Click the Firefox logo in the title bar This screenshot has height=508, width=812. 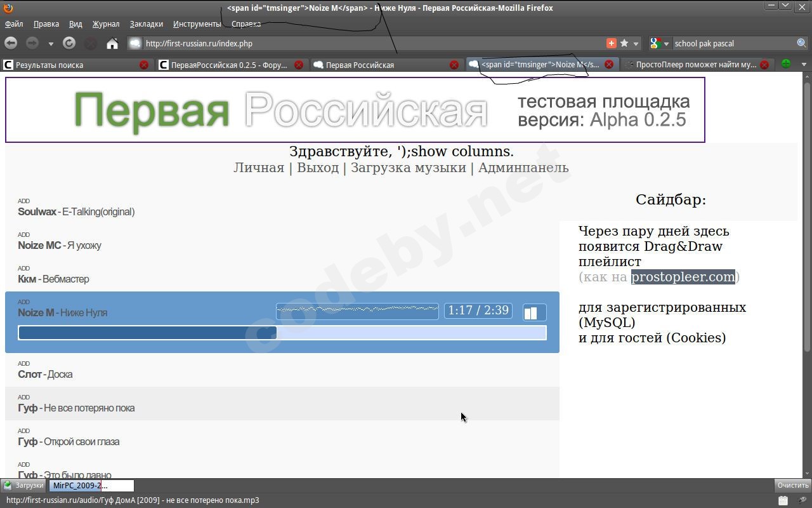(x=8, y=8)
